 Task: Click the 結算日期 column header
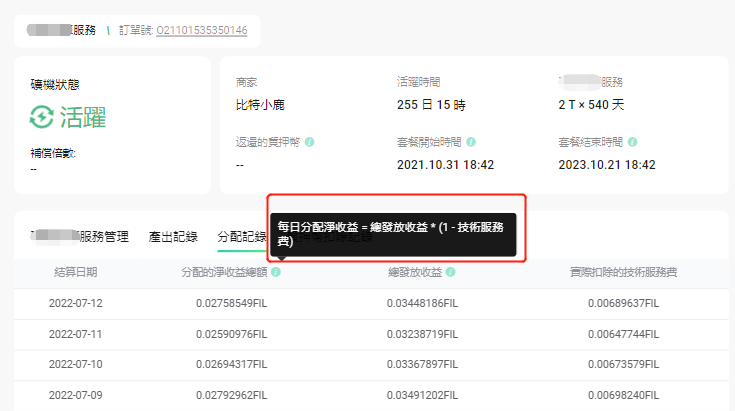pyautogui.click(x=76, y=272)
